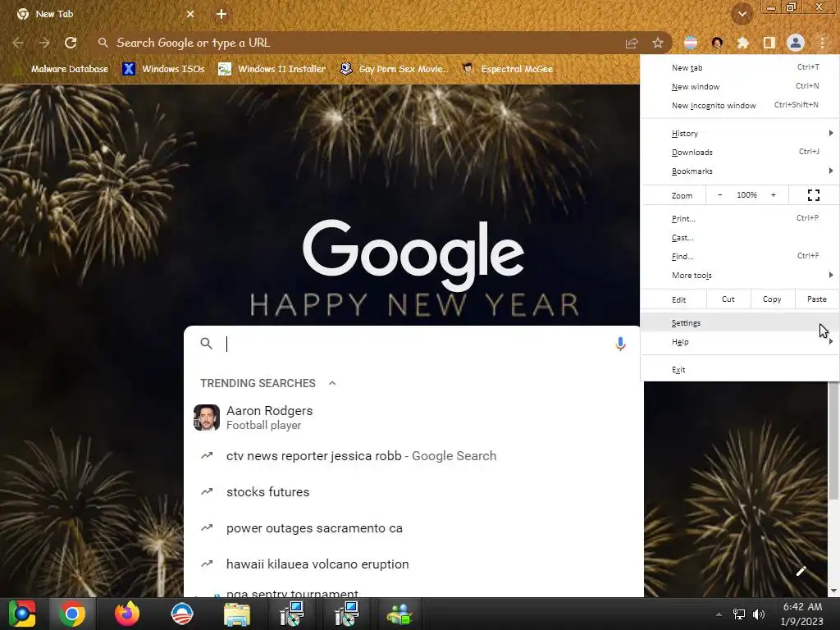The image size is (840, 630).
Task: Click the back navigation arrow
Action: coord(18,43)
